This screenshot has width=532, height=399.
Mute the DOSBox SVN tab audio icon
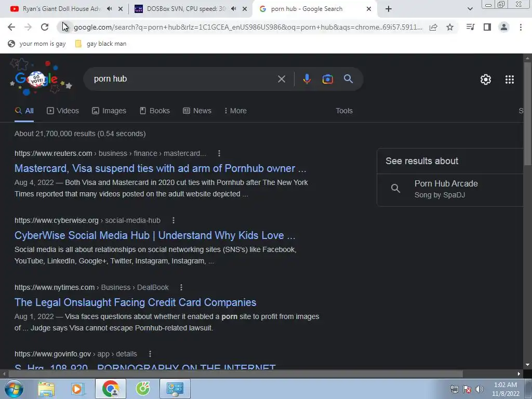point(233,9)
